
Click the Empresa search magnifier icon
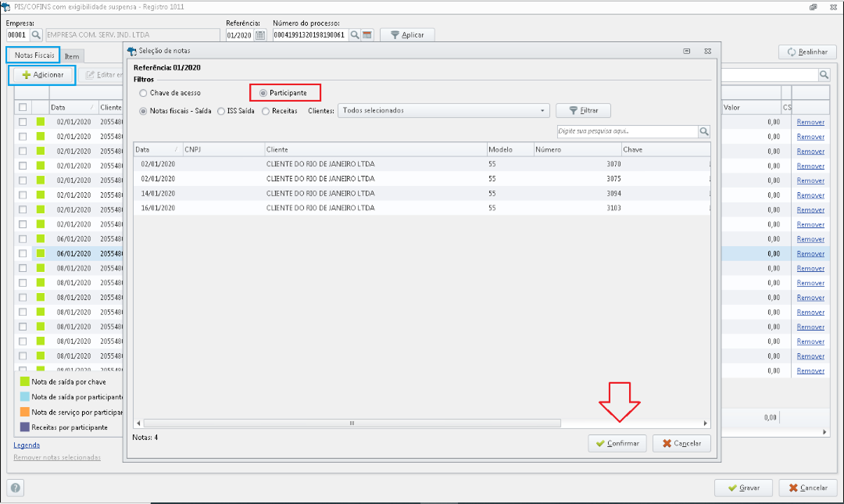pos(36,35)
